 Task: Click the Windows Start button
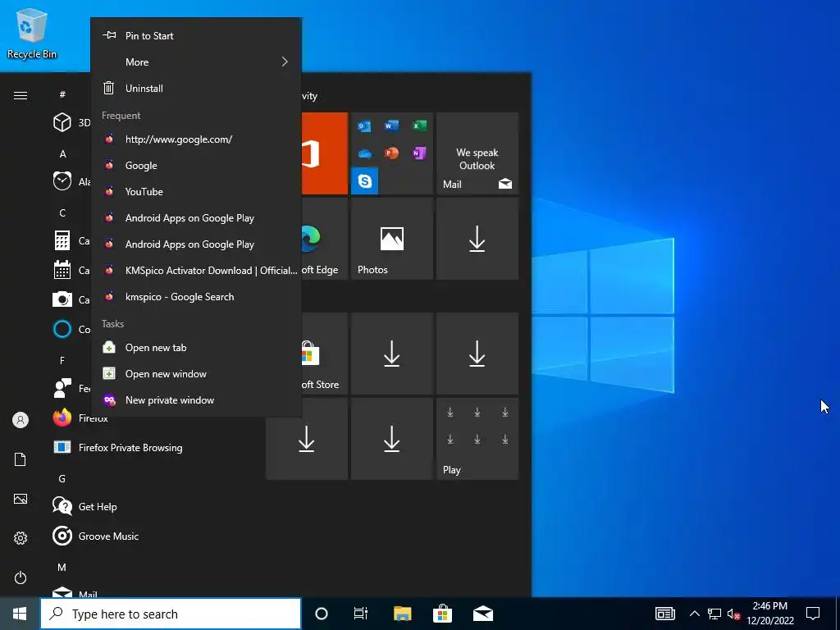(20, 614)
